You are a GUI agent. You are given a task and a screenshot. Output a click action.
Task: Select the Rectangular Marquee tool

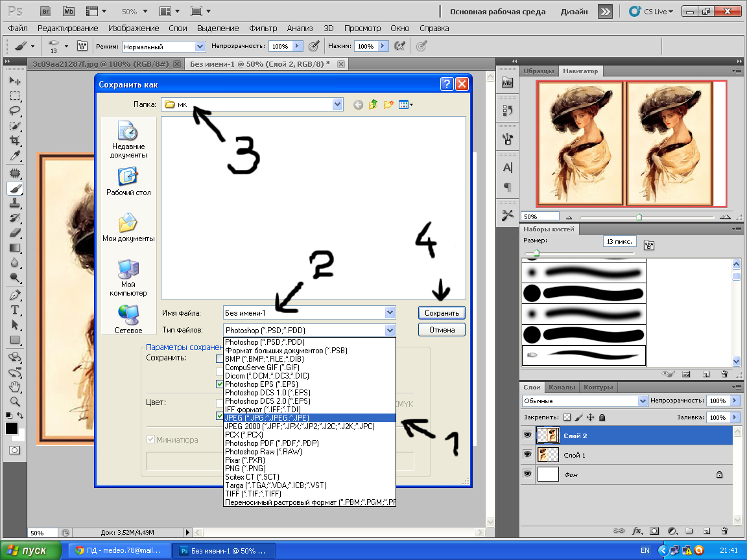(x=15, y=96)
